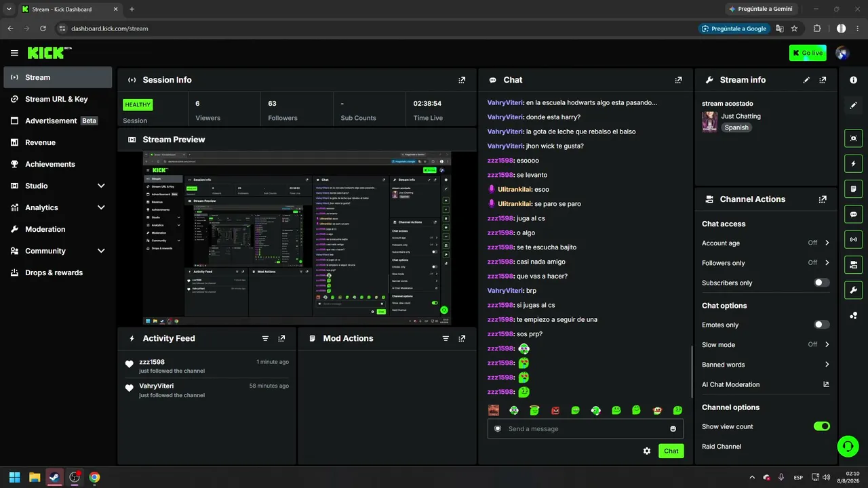The height and width of the screenshot is (488, 868).
Task: Pick the red angry face quick emote
Action: tap(555, 410)
